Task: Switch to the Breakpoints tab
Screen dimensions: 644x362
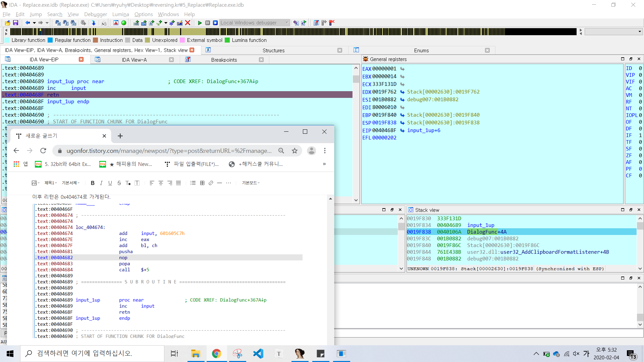Action: pos(224,60)
